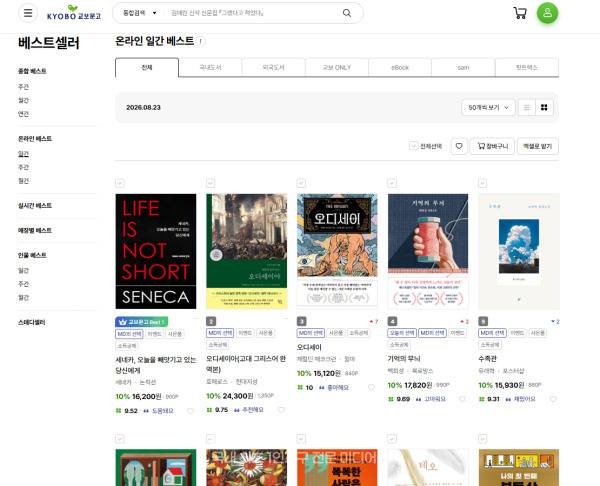This screenshot has width=600, height=486.
Task: Open 실시간 베스트 in the sidebar
Action: [x=35, y=205]
